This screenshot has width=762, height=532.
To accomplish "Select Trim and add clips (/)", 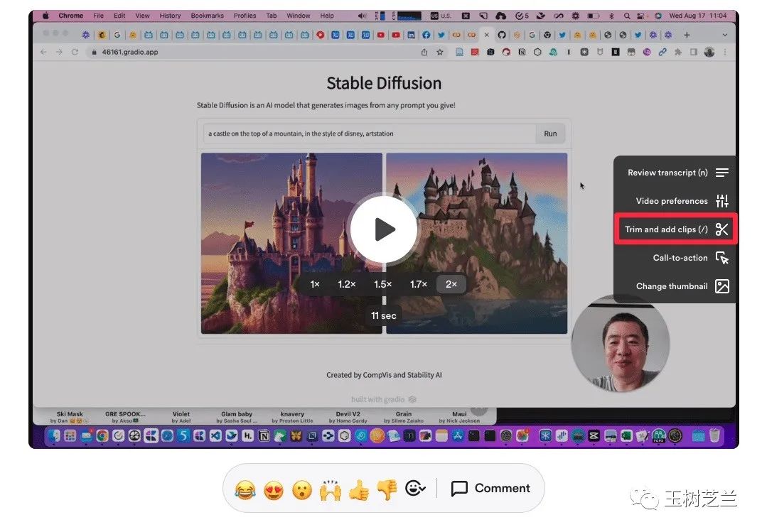I will pyautogui.click(x=676, y=229).
